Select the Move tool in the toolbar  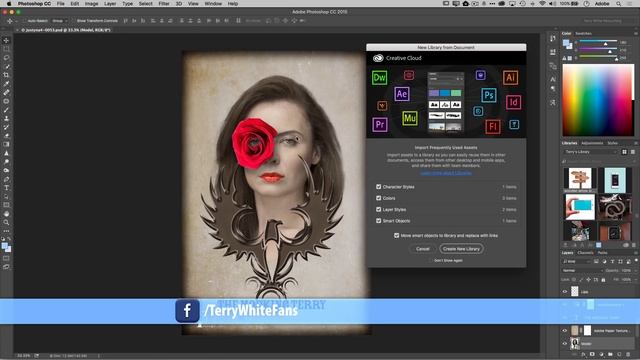tap(6, 40)
